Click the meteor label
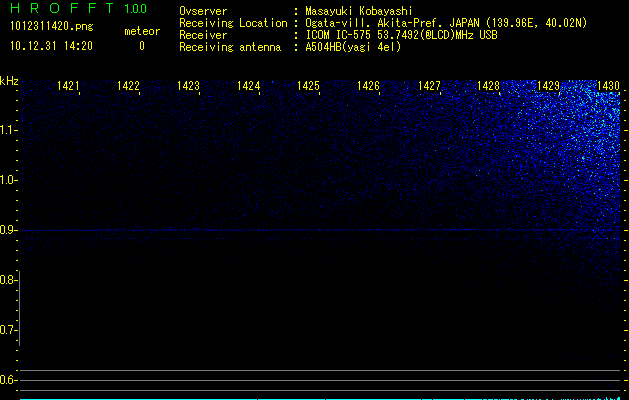629x400 pixels. [x=142, y=31]
